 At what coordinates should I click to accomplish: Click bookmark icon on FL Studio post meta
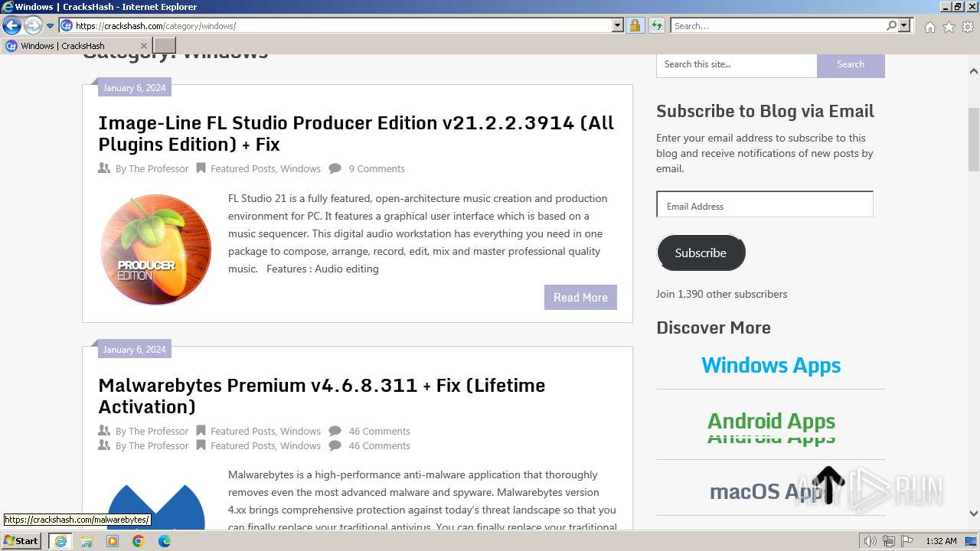[x=201, y=168]
